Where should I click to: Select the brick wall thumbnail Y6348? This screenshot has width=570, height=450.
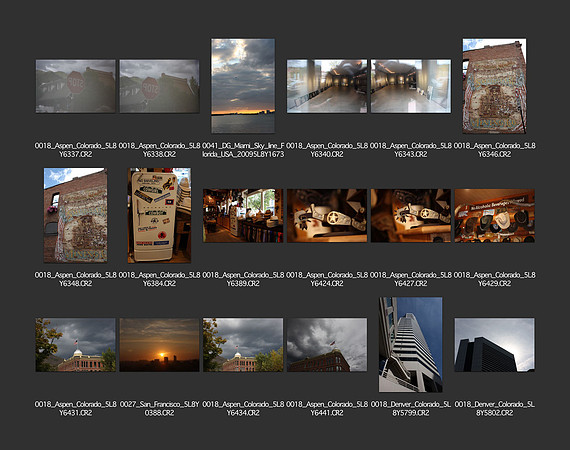76,215
